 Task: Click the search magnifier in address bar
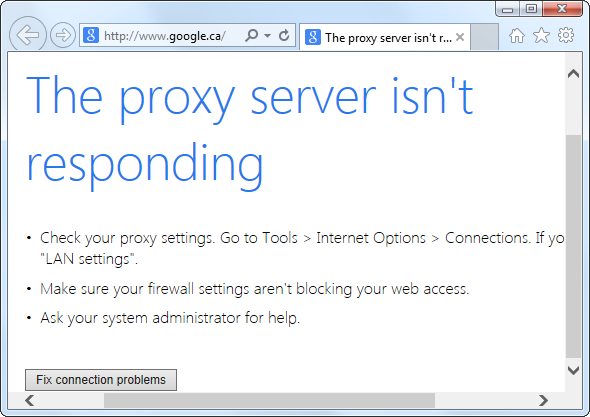coord(251,35)
